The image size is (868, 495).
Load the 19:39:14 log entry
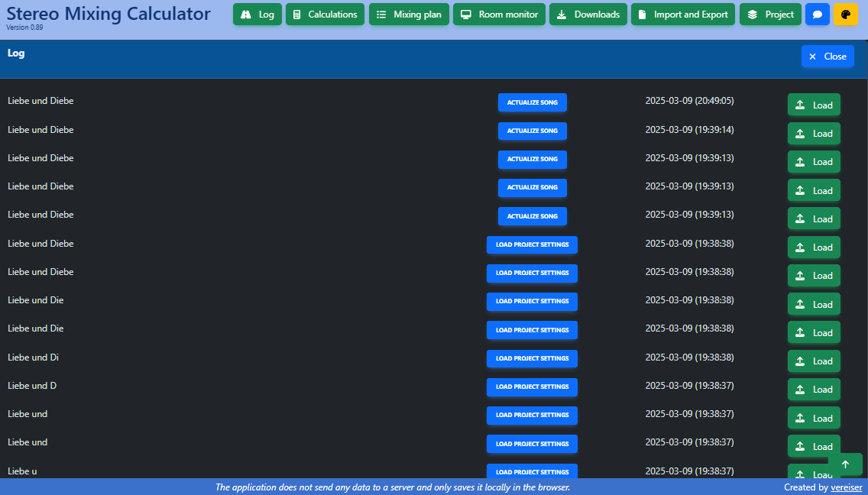point(814,134)
